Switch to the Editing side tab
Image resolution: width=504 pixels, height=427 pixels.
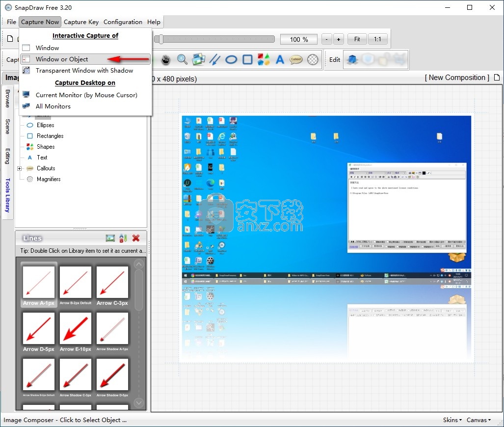pyautogui.click(x=8, y=156)
